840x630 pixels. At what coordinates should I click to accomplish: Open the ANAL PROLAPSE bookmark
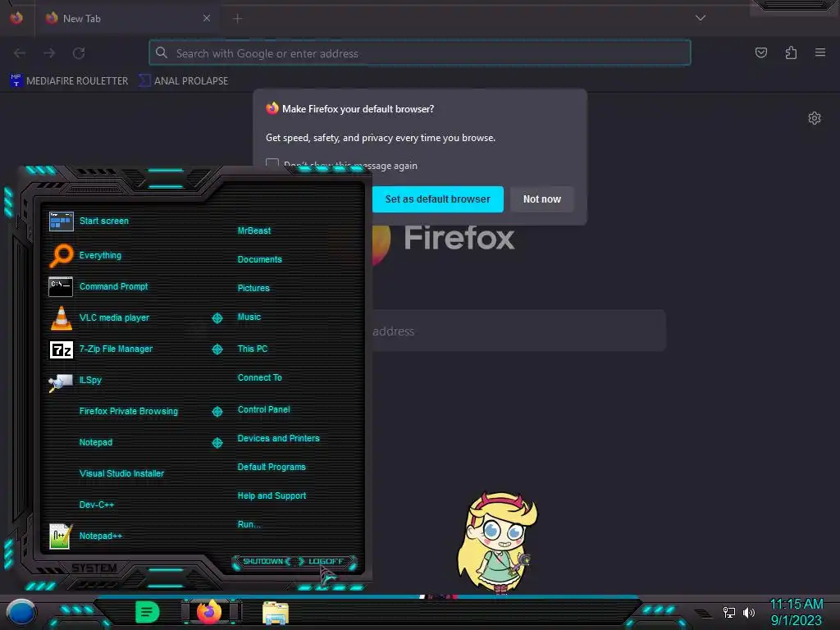point(184,81)
